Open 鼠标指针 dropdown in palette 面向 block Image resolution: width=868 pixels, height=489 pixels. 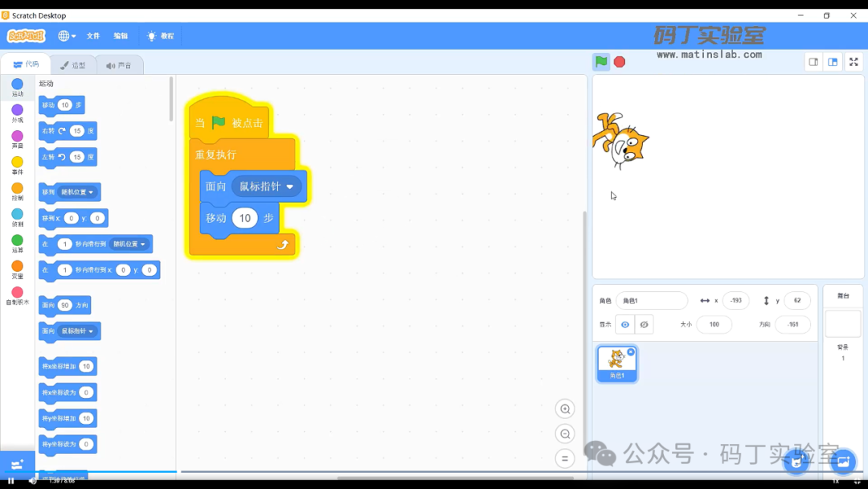tap(77, 331)
